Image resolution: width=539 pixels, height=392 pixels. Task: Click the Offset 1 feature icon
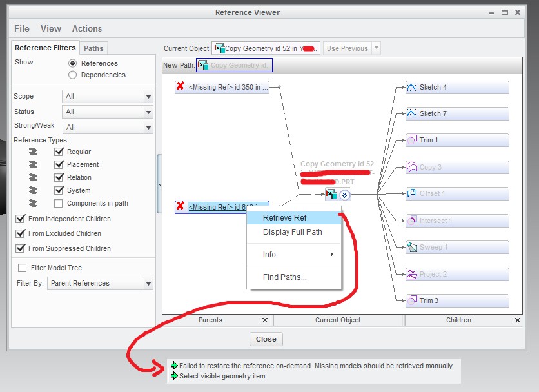tap(412, 193)
